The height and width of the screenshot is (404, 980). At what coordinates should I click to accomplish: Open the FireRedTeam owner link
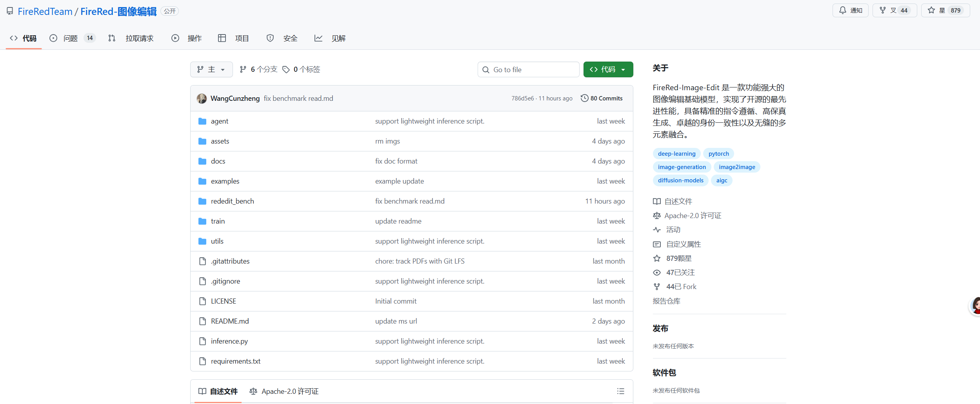point(45,11)
